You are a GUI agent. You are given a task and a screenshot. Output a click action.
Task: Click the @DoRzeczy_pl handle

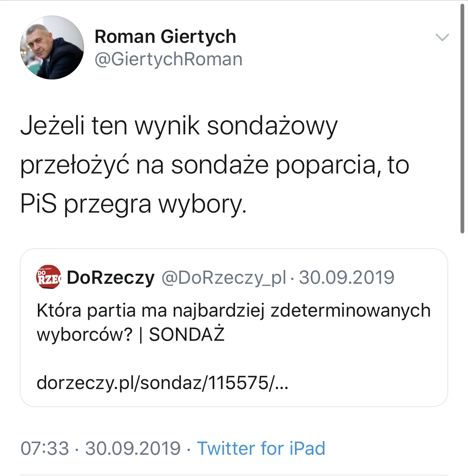223,278
